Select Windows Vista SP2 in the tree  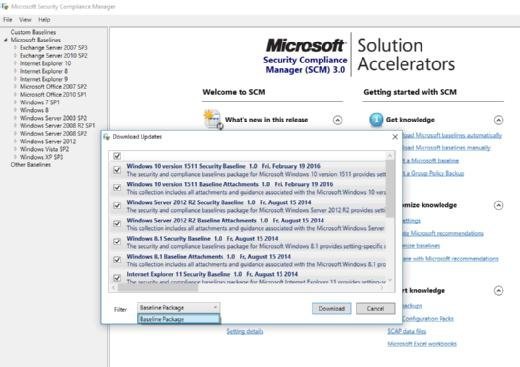pyautogui.click(x=44, y=149)
